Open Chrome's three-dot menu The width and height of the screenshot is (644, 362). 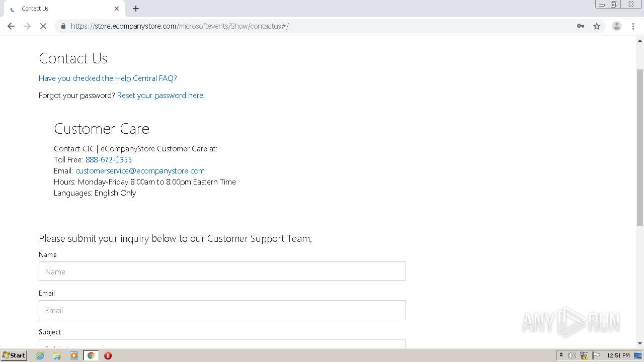pos(633,26)
